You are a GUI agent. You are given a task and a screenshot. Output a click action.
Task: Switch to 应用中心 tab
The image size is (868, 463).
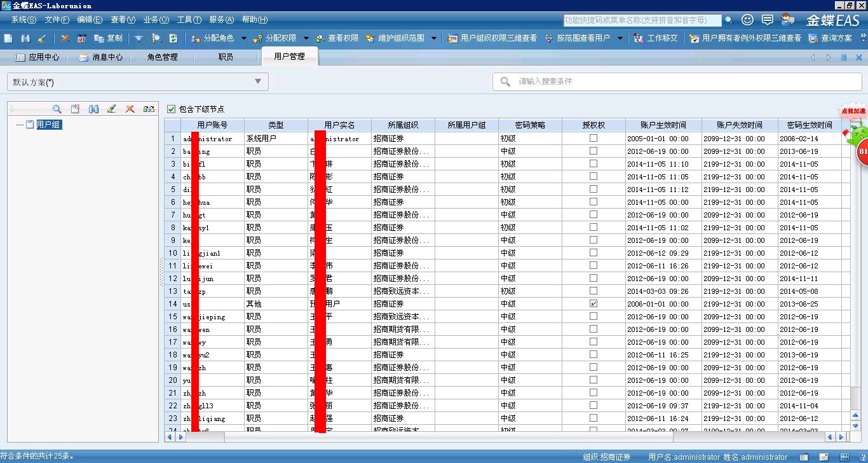click(x=37, y=57)
